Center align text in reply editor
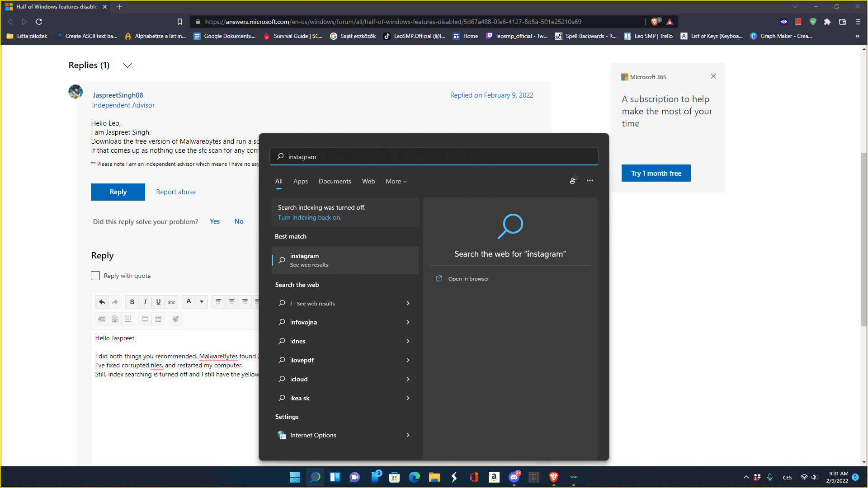 tap(231, 302)
